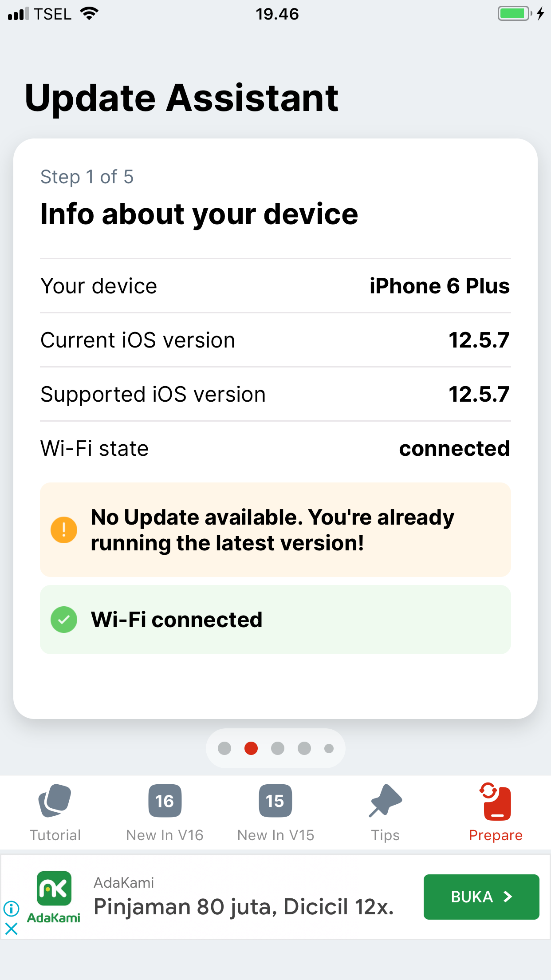
Task: Tap the New In V16 badge icon
Action: 165,801
